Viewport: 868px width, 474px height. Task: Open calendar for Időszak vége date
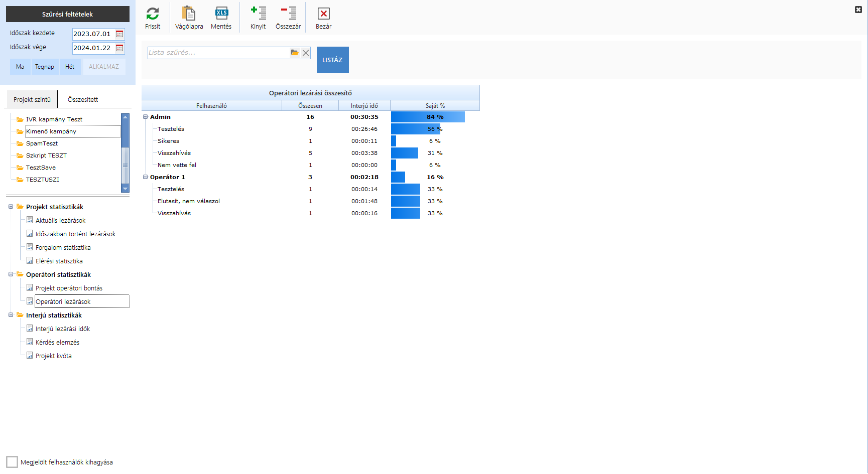pos(119,48)
